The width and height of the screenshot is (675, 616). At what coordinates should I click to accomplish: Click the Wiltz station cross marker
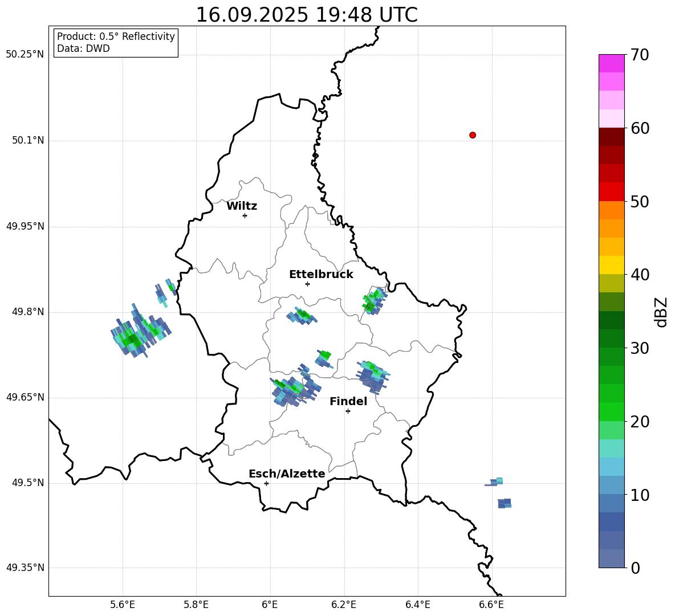[x=245, y=215]
